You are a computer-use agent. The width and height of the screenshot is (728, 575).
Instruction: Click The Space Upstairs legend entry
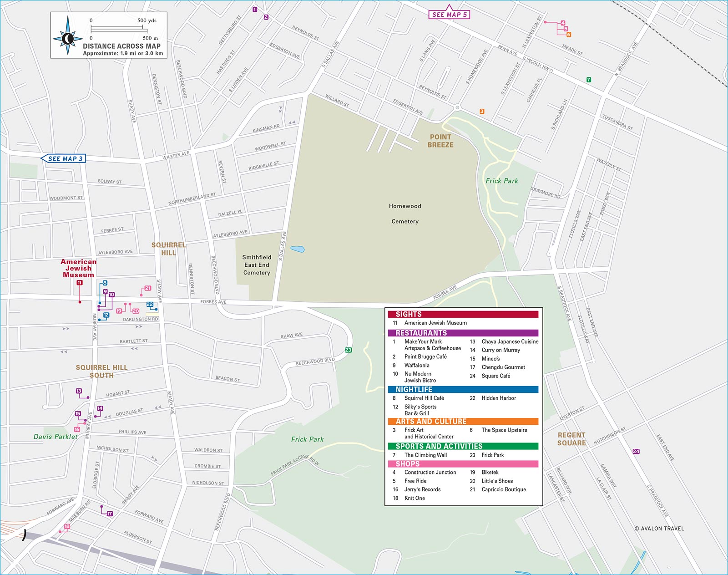tap(504, 430)
